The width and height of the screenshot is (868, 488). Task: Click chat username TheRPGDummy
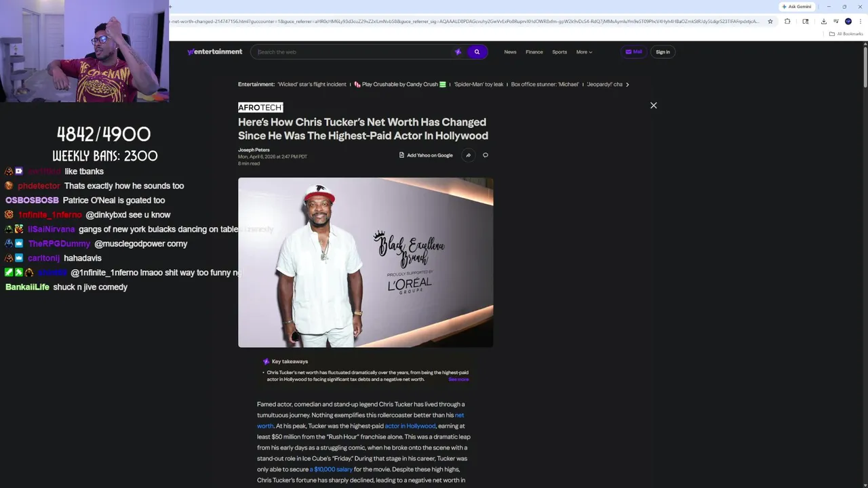coord(60,244)
